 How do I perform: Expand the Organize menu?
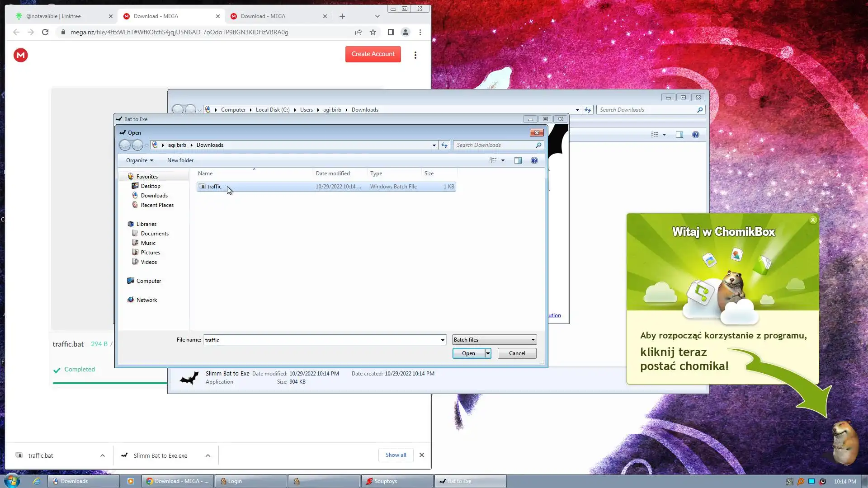click(x=139, y=160)
